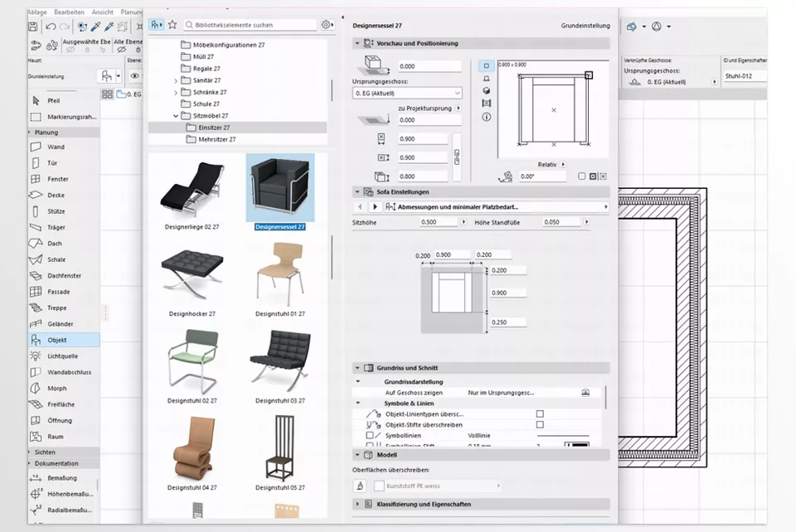Switch preview to 3D view icon
The height and width of the screenshot is (532, 796).
click(487, 90)
